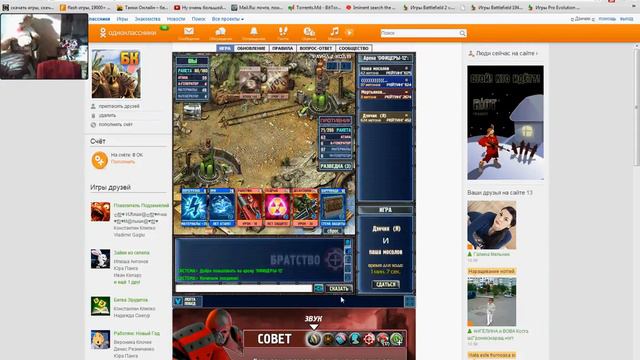Image resolution: width=640 pixels, height=360 pixels.
Task: Open Зайки из сапога friend game
Action: pos(131,253)
